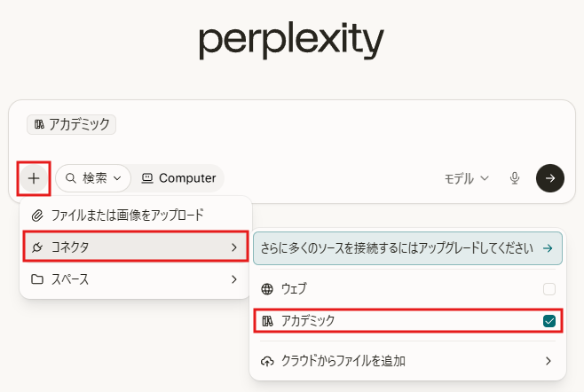This screenshot has width=584, height=392.
Task: Open the 検索 mode dropdown
Action: point(93,178)
